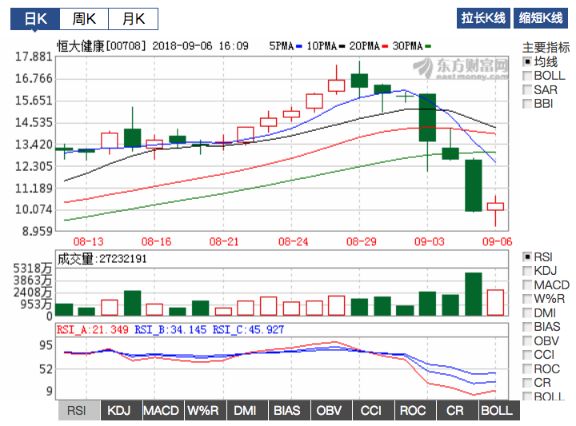Image resolution: width=576 pixels, height=426 pixels.
Task: Click the 08-29 date label
Action: click(361, 242)
